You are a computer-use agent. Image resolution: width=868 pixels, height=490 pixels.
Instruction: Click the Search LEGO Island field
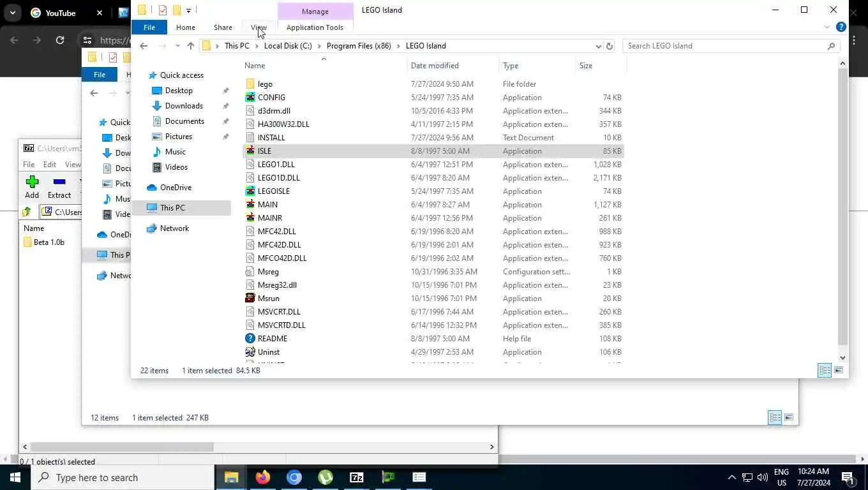pyautogui.click(x=730, y=46)
